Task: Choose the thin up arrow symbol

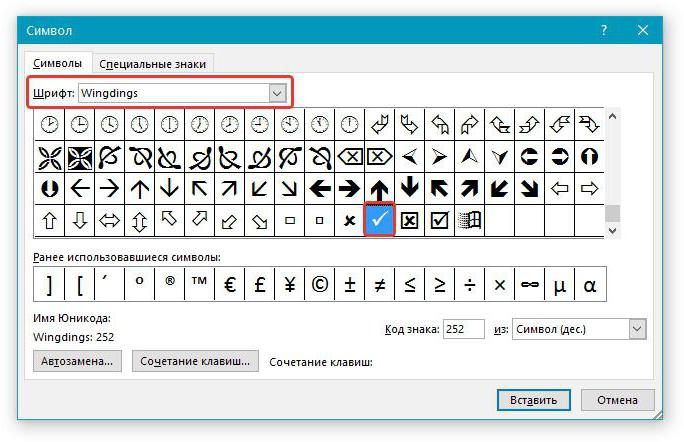Action: point(139,188)
